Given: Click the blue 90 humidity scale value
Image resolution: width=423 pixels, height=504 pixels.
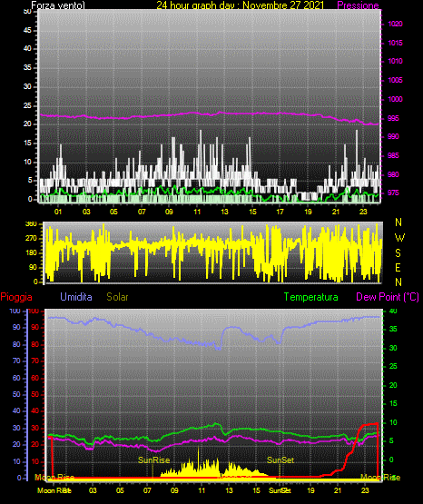Looking at the screenshot, I should (x=16, y=327).
